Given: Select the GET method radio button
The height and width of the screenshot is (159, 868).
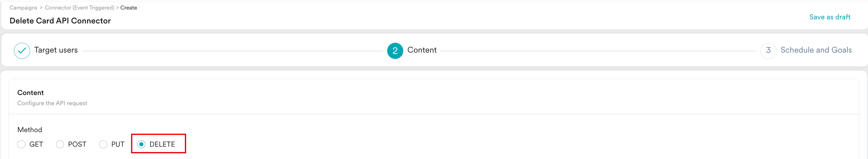Looking at the screenshot, I should click(21, 144).
